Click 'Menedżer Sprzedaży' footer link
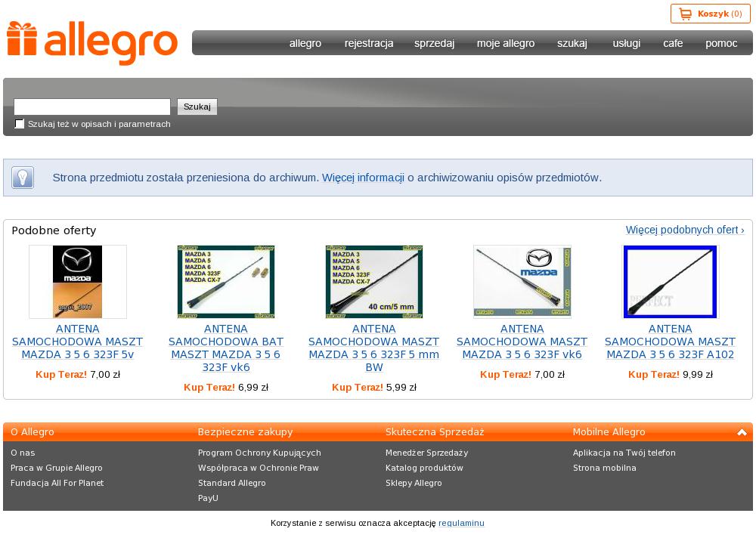Image resolution: width=756 pixels, height=538 pixels. click(x=426, y=453)
